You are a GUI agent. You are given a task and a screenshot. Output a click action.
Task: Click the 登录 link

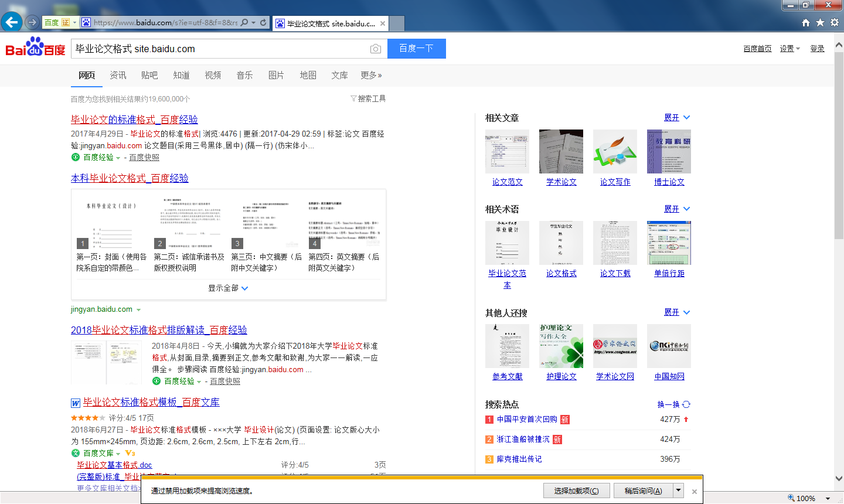tap(818, 49)
